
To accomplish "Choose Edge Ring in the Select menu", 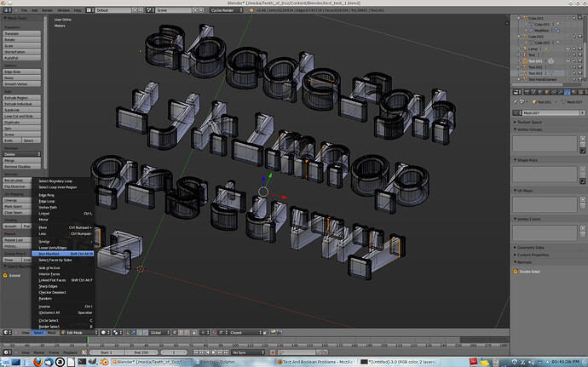I will [x=62, y=195].
